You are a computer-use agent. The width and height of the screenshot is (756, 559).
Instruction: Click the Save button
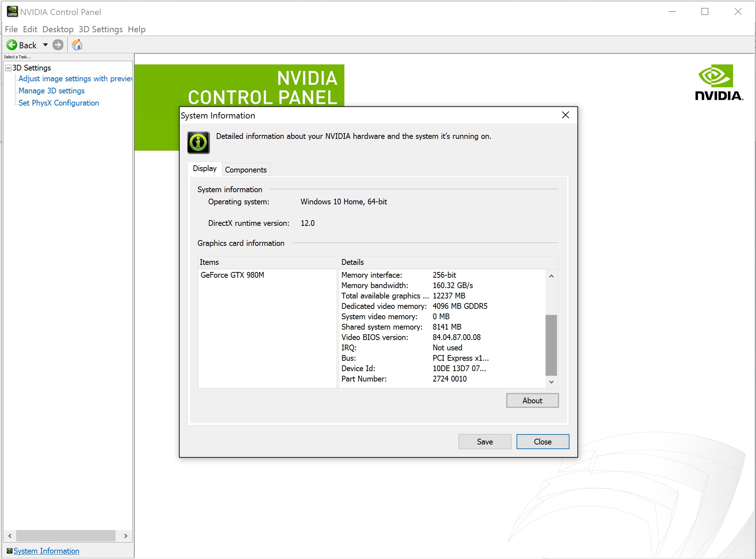[485, 442]
